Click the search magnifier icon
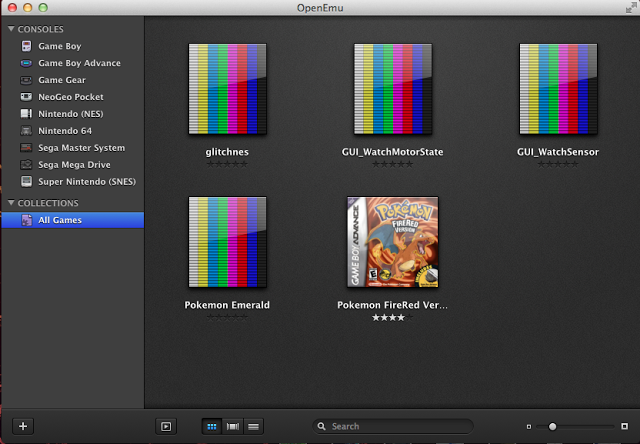 tap(322, 426)
